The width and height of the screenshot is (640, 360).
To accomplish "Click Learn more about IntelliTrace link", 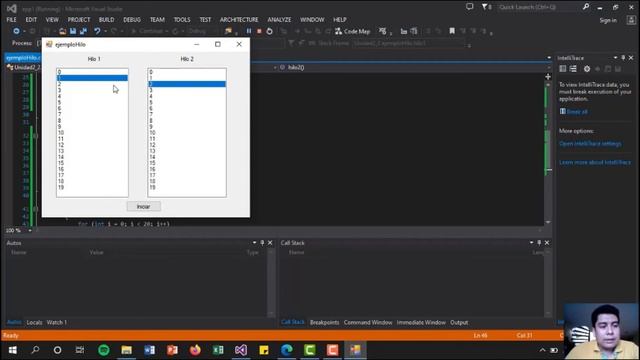I will click(595, 162).
